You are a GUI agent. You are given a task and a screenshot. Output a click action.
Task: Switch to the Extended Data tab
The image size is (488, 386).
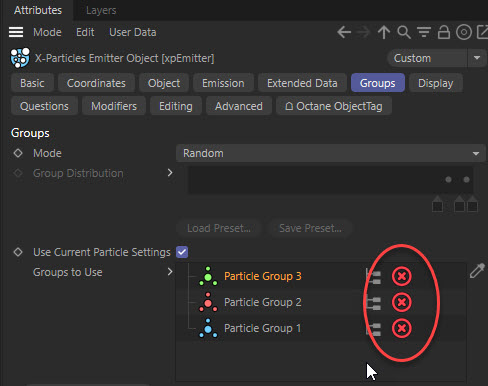pos(302,83)
